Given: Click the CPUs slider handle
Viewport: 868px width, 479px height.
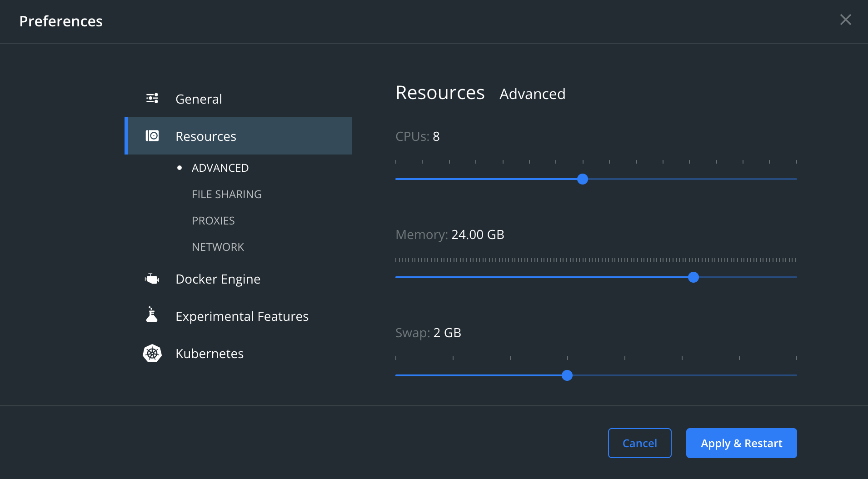Looking at the screenshot, I should (583, 179).
